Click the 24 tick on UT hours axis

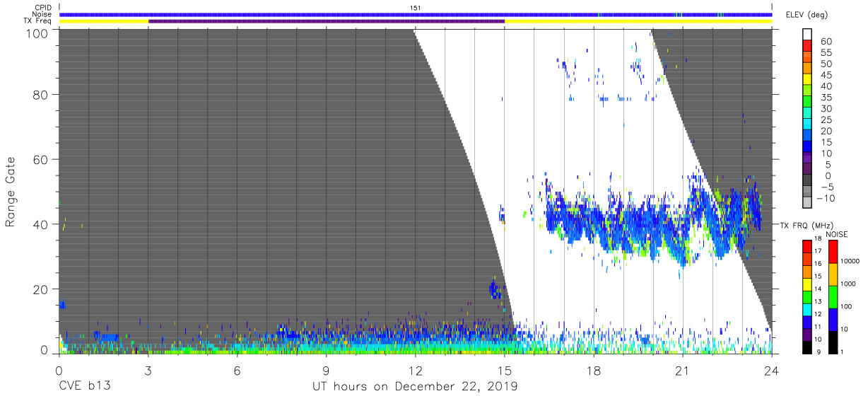[771, 371]
